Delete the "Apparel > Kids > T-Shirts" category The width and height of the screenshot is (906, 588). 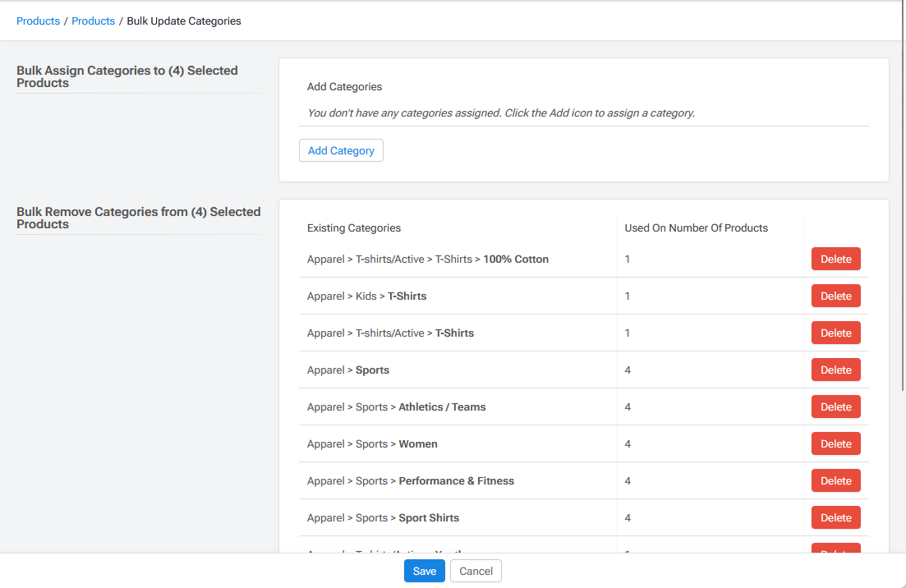point(835,296)
